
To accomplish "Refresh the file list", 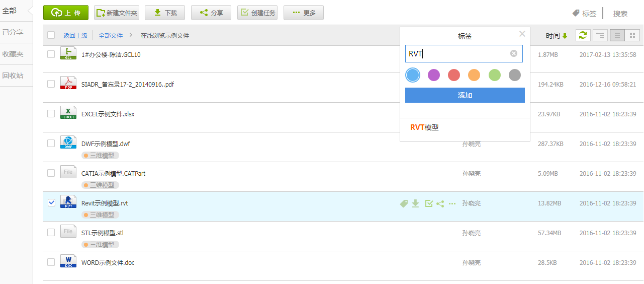I will tap(583, 35).
